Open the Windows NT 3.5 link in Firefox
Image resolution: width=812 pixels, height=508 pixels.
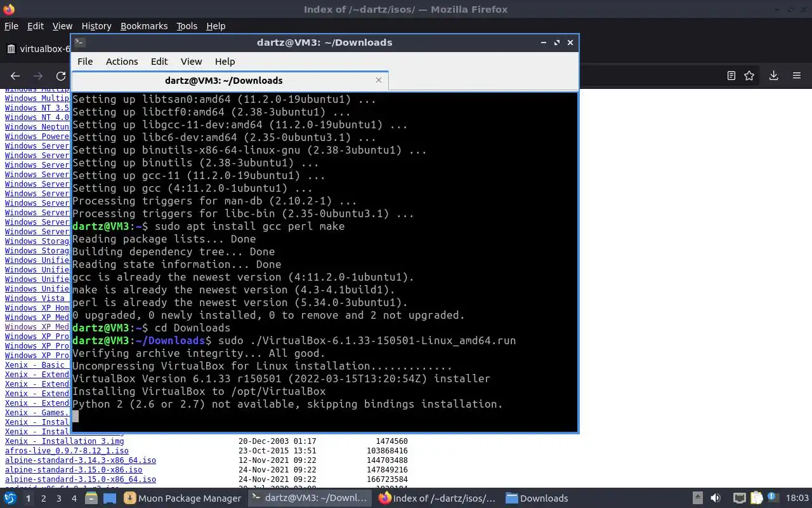[37, 108]
